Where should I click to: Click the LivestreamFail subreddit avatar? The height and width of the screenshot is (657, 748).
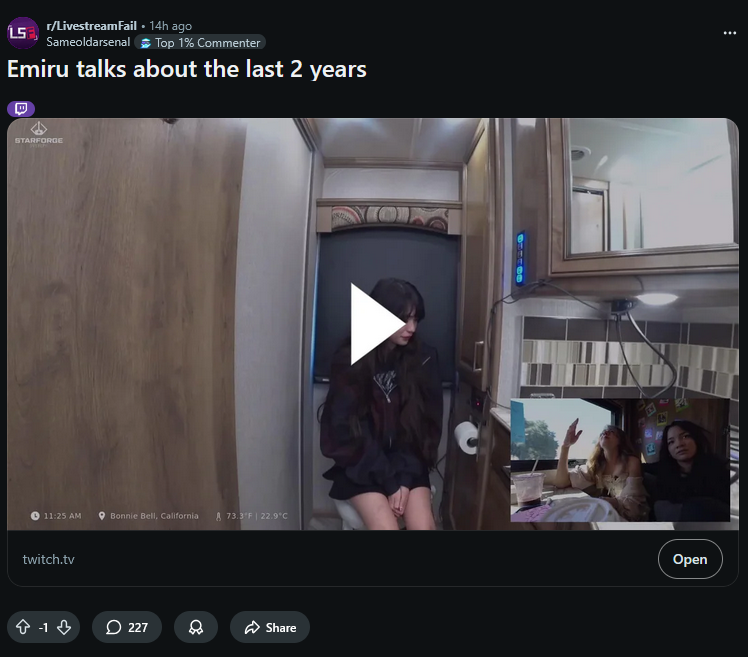23,33
